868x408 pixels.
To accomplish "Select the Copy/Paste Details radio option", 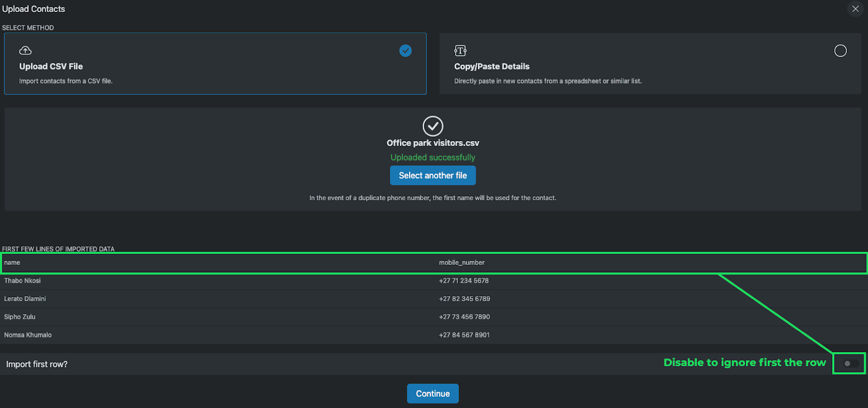I will (x=840, y=50).
